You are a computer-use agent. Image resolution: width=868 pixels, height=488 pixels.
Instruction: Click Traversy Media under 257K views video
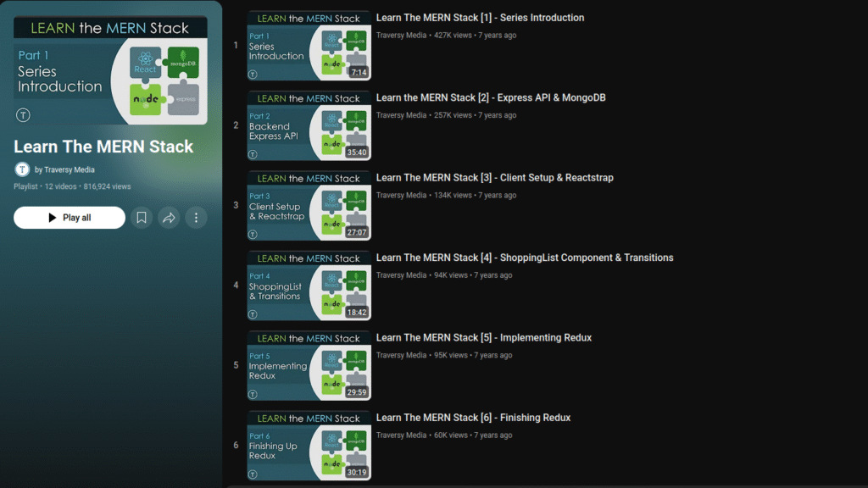pyautogui.click(x=401, y=115)
